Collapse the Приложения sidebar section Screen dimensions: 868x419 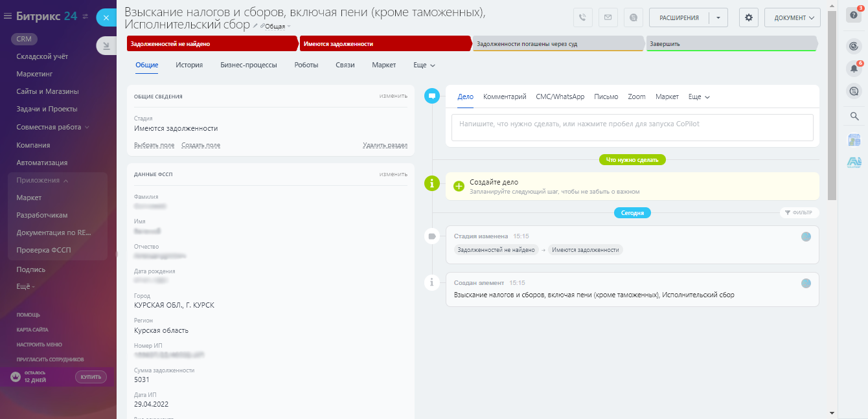[66, 181]
